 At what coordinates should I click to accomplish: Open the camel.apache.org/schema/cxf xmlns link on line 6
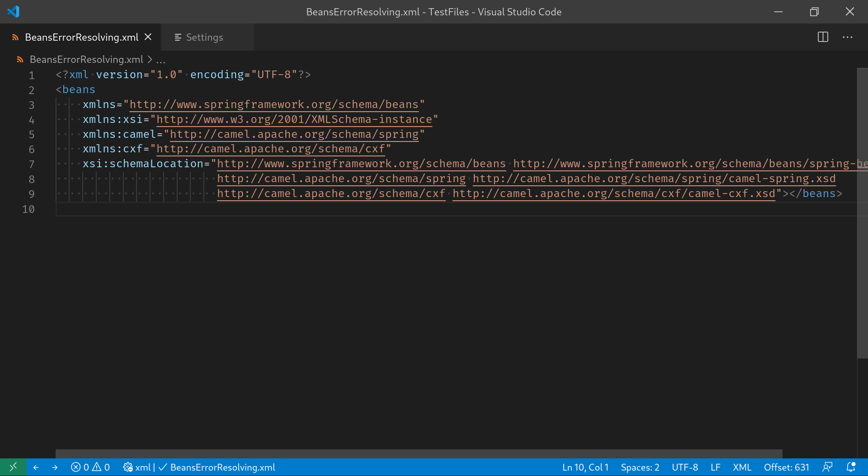(271, 149)
